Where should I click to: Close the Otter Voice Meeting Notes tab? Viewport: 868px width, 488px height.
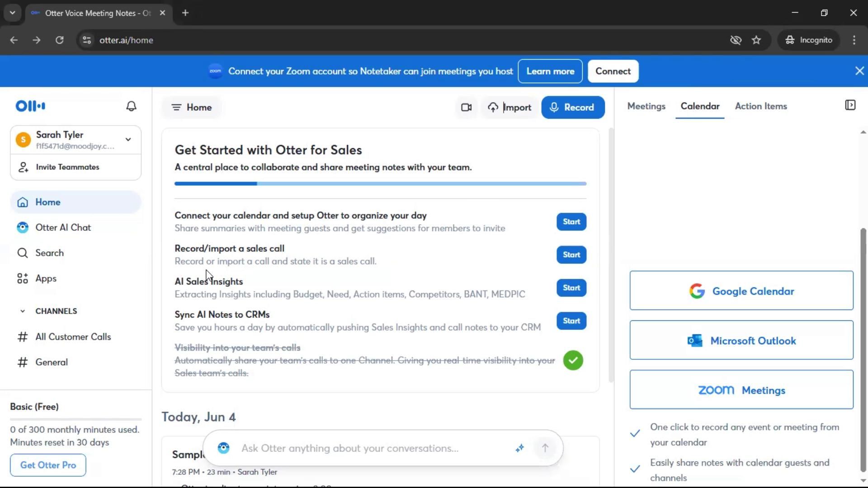(162, 13)
